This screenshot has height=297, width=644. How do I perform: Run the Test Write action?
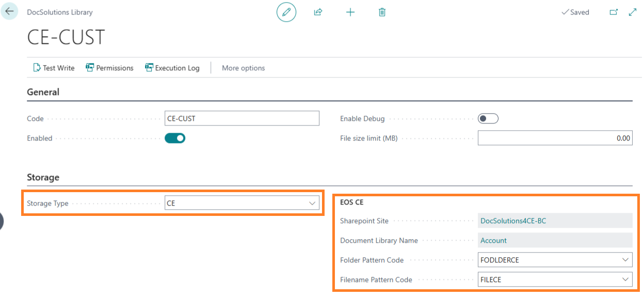(54, 68)
